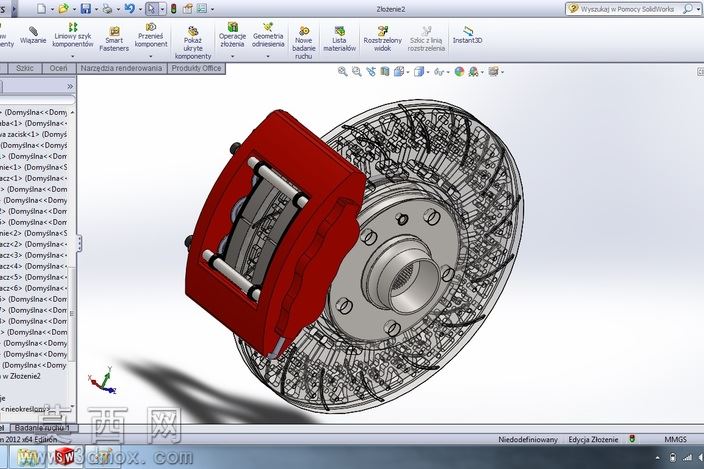Expand Operacje złożenia dropdown arrow
This screenshot has height=469, width=704.
232,57
